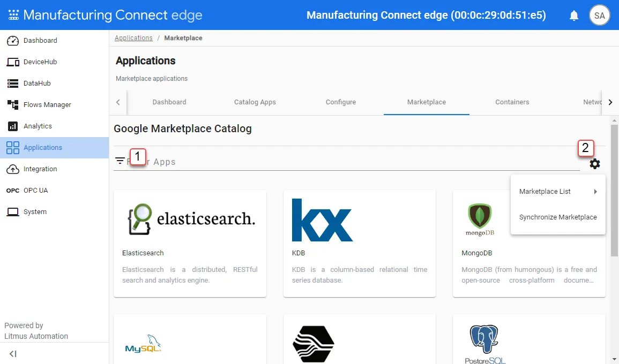Click the vertical scrollbar thumb

(614, 191)
